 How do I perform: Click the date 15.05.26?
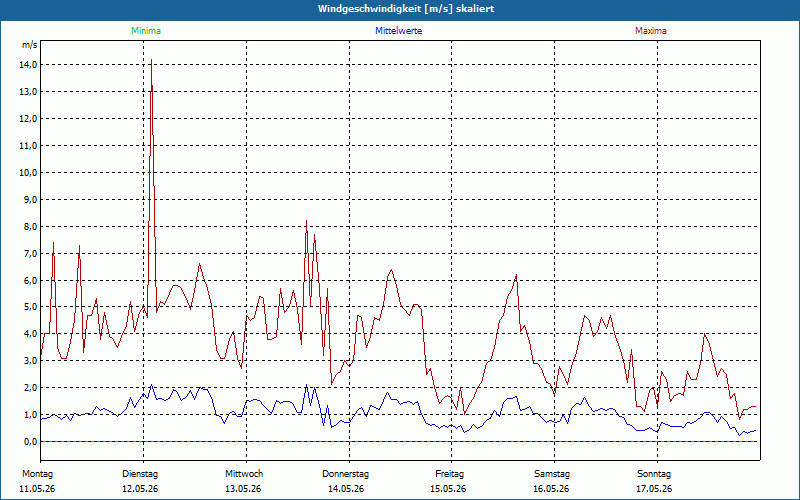[x=448, y=489]
